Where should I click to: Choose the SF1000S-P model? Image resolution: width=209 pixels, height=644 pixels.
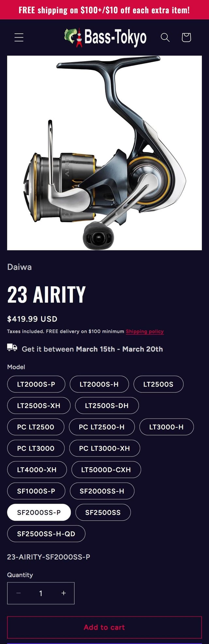36,491
